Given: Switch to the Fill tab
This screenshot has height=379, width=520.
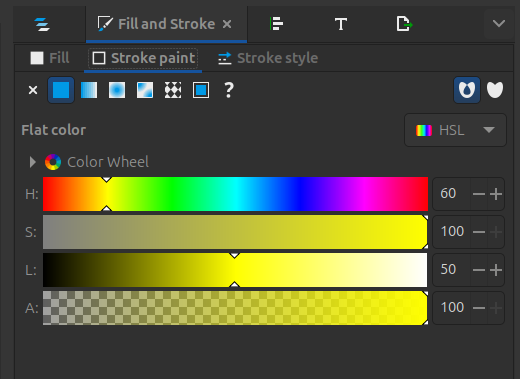Looking at the screenshot, I should click(50, 58).
